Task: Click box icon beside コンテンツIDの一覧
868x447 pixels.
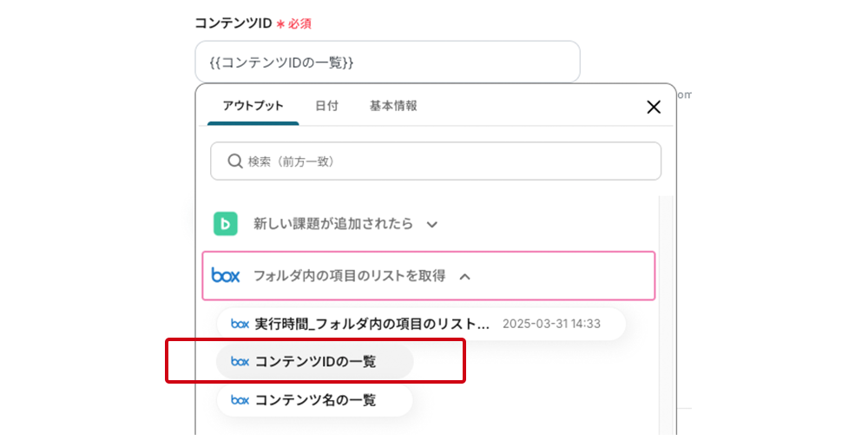Action: click(x=240, y=362)
